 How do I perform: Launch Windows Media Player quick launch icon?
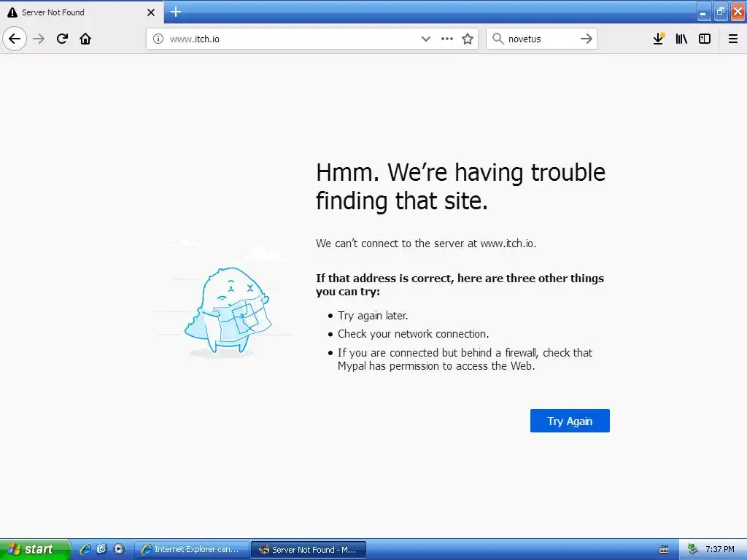pyautogui.click(x=119, y=549)
